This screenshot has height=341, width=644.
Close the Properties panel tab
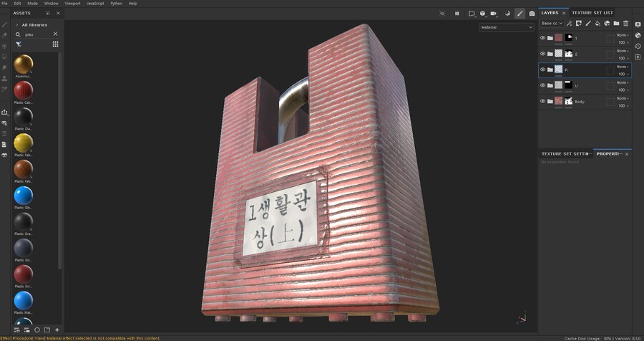coord(627,154)
